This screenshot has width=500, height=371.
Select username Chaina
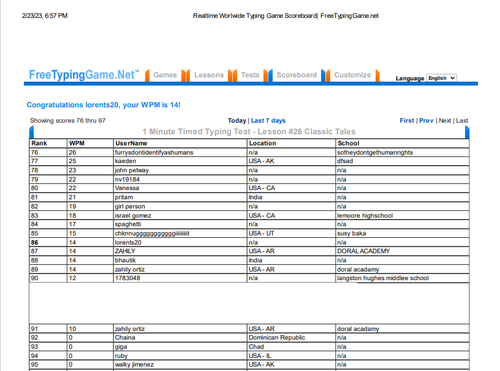(125, 338)
